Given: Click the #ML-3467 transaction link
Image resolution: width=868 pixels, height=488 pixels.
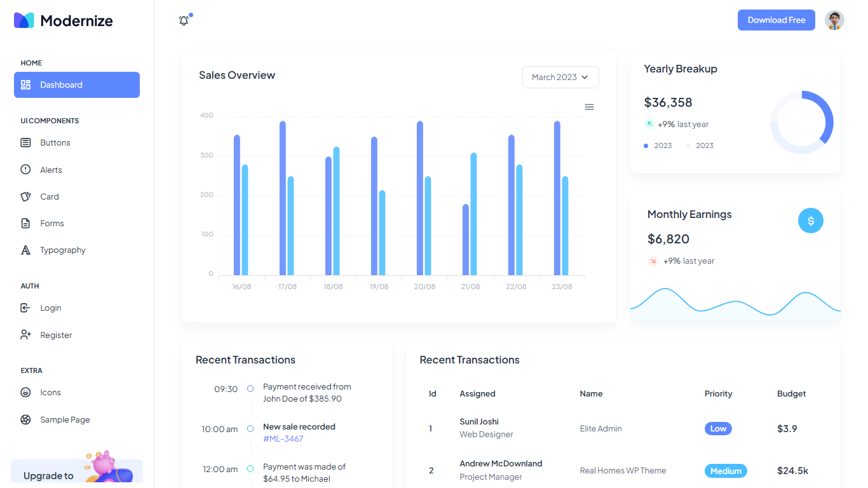Looking at the screenshot, I should tap(283, 438).
